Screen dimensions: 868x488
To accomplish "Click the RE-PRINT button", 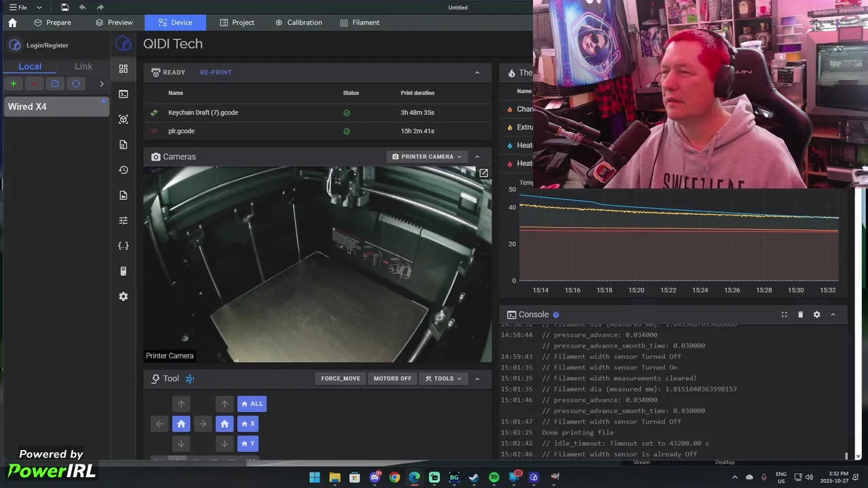I will click(216, 73).
